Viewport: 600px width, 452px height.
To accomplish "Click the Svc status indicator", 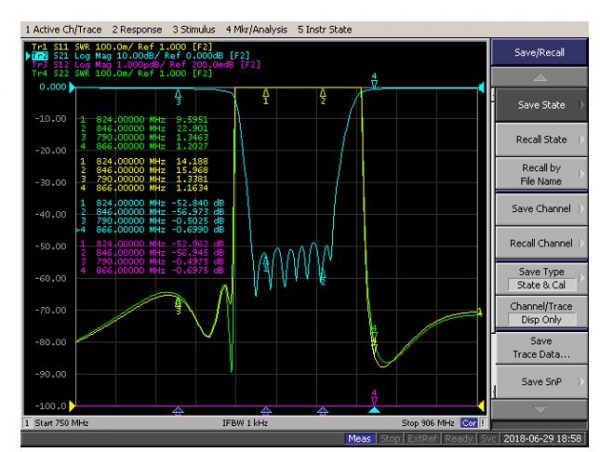I will (488, 439).
